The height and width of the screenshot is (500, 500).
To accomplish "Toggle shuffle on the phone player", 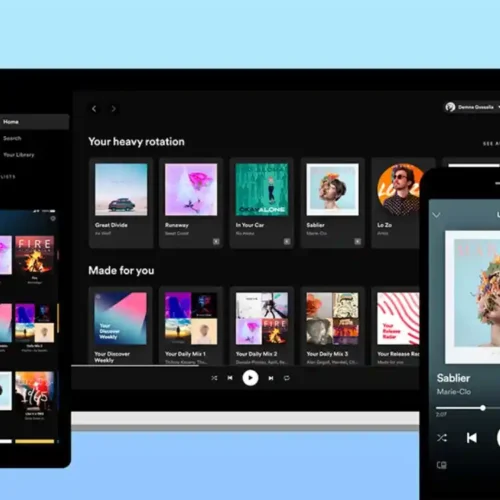I will point(442,438).
